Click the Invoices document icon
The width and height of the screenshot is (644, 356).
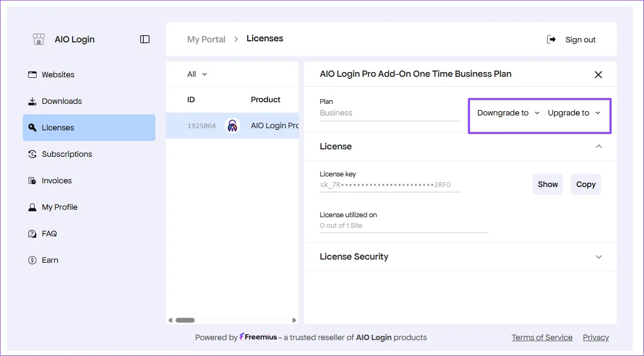32,181
